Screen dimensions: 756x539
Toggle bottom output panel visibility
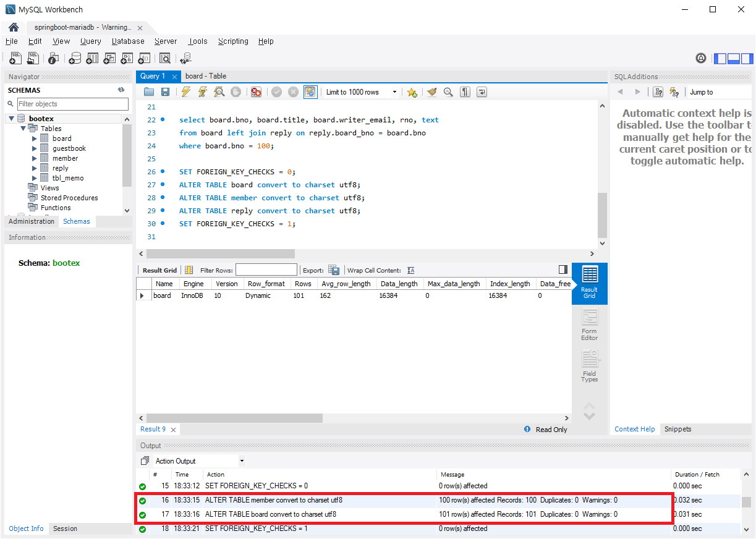point(734,59)
